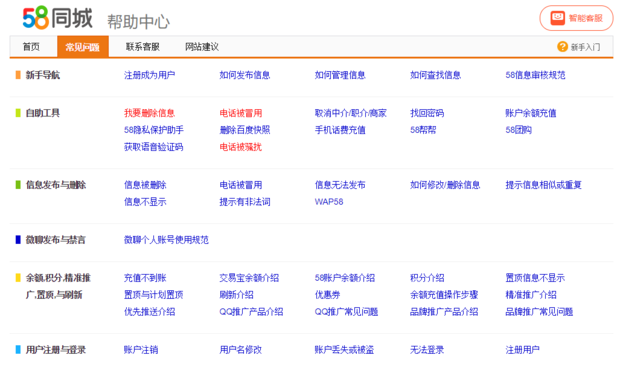
Task: Click the 58同城 logo
Action: [57, 17]
